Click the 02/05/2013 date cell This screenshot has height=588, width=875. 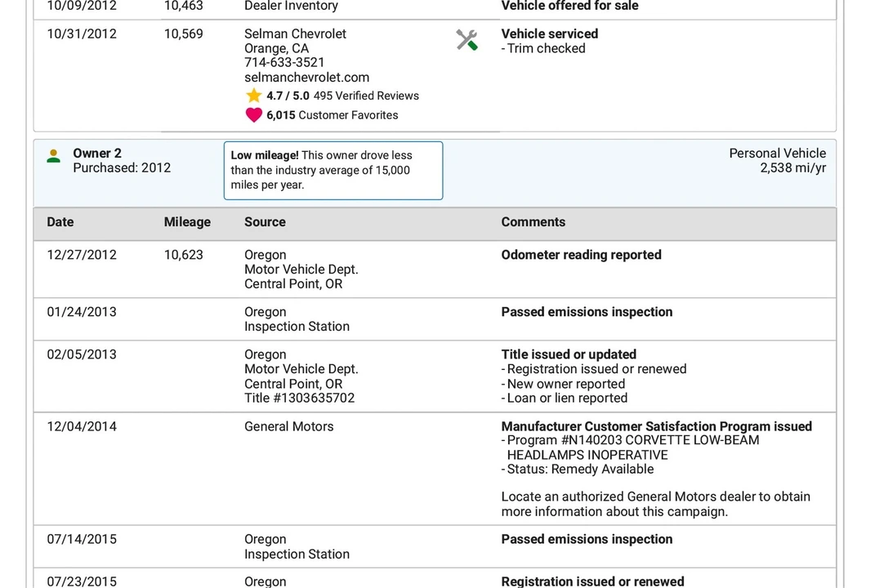click(82, 354)
